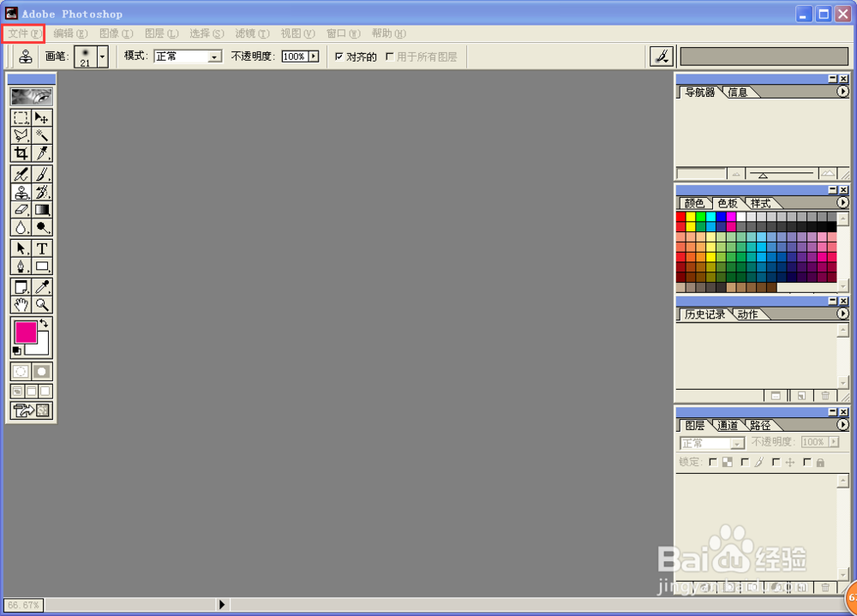Select the Rectangular Marquee tool
857x616 pixels.
[x=21, y=118]
